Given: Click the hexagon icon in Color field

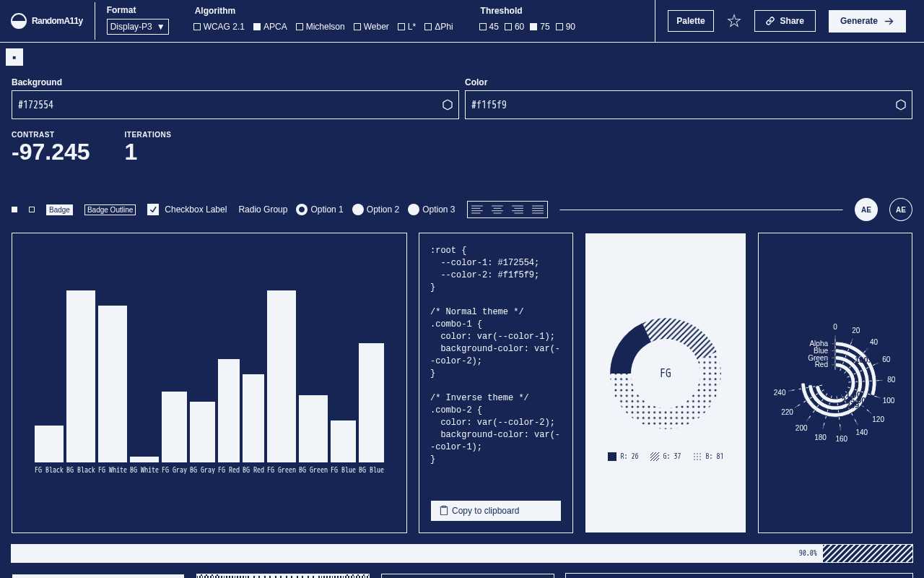Looking at the screenshot, I should [x=901, y=105].
